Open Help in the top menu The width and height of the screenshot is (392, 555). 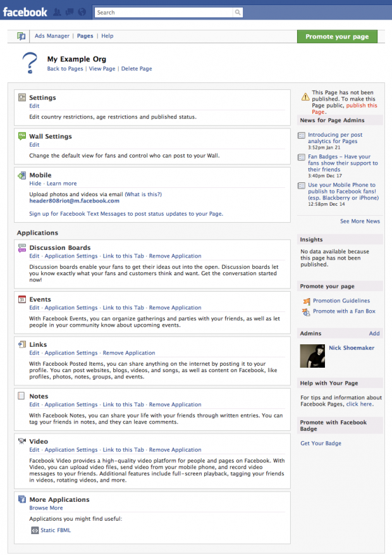click(107, 35)
